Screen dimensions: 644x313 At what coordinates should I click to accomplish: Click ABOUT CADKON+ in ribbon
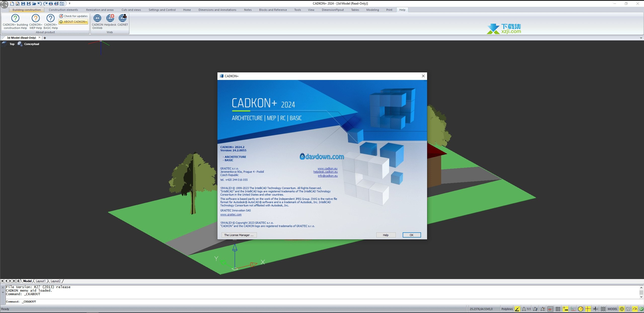(73, 22)
